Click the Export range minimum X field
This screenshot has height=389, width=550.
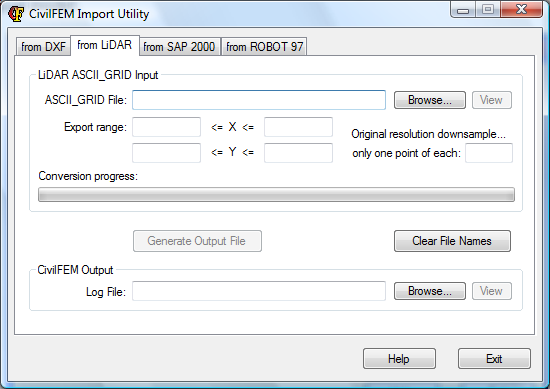pyautogui.click(x=166, y=127)
